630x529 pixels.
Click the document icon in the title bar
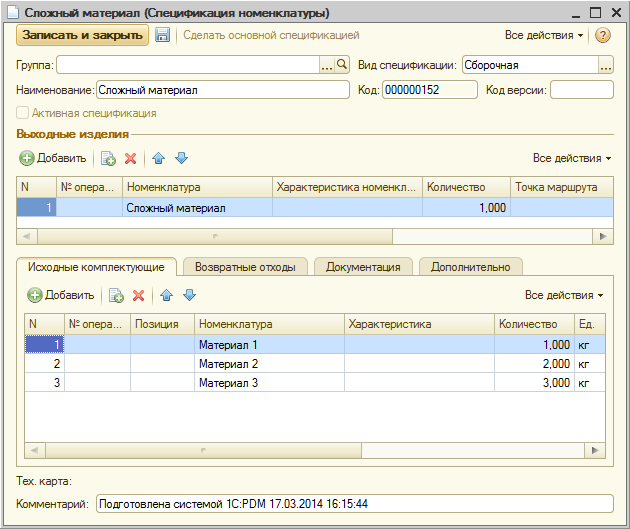(x=13, y=12)
